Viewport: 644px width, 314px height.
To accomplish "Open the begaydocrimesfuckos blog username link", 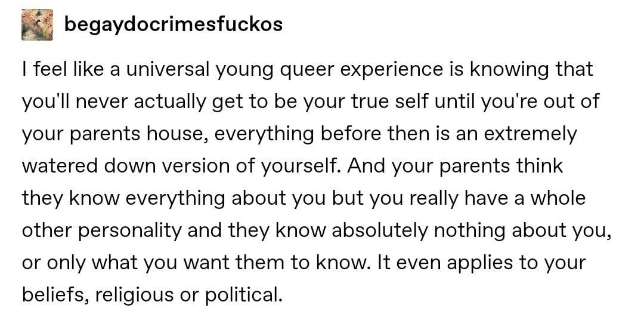I will [x=172, y=25].
